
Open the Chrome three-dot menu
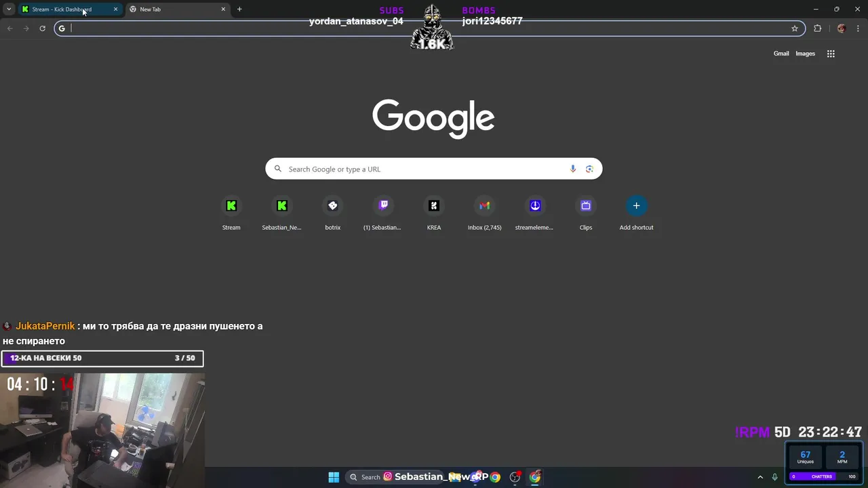click(859, 28)
